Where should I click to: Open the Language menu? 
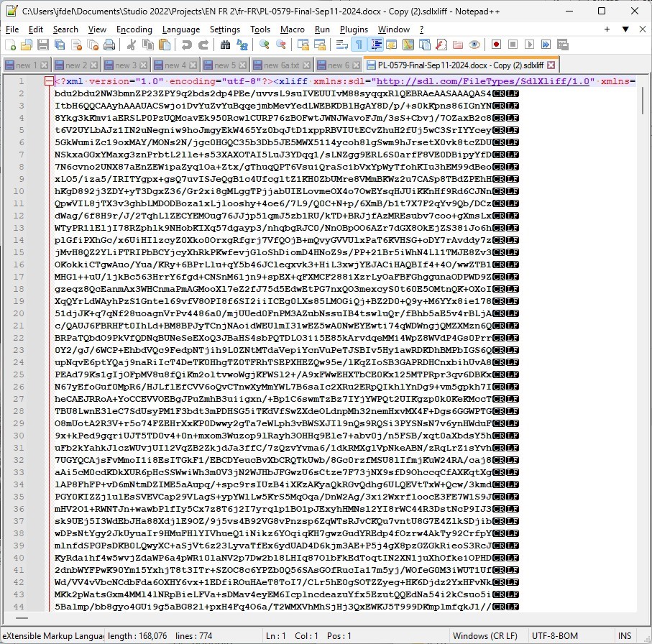click(181, 29)
